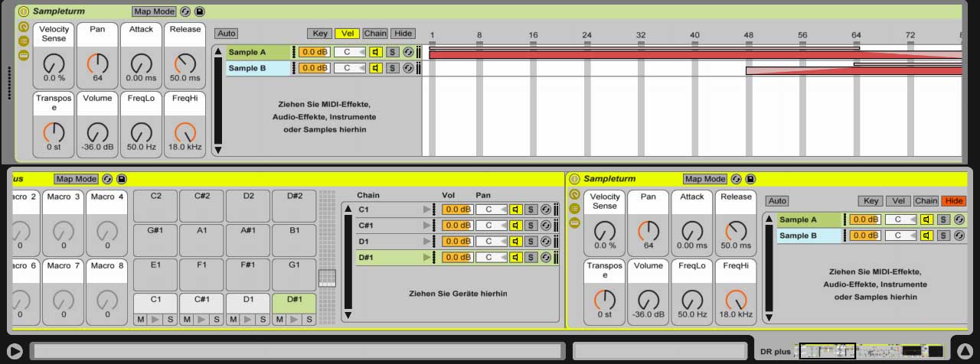Click the C pan field of D1 chain

pos(491,242)
